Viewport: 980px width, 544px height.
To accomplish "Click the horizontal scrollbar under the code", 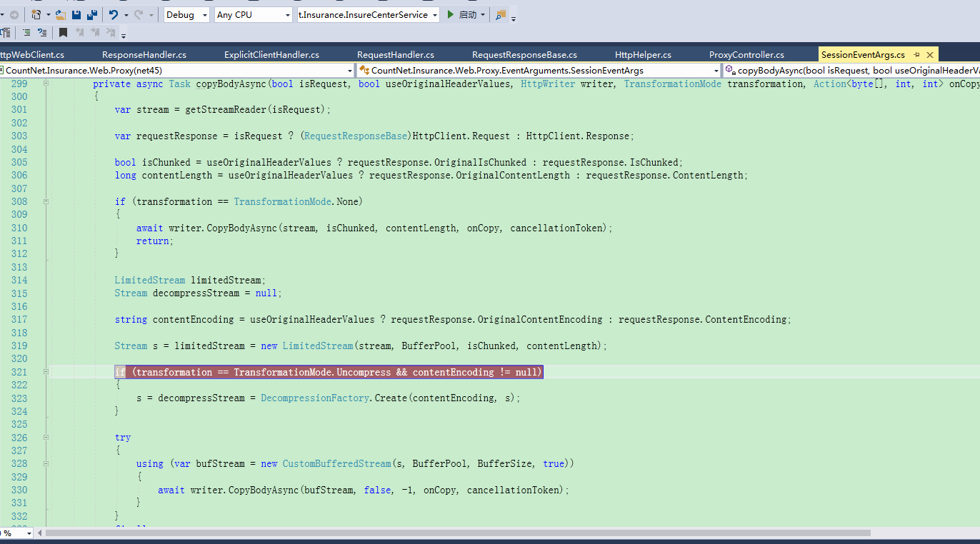I will point(457,533).
